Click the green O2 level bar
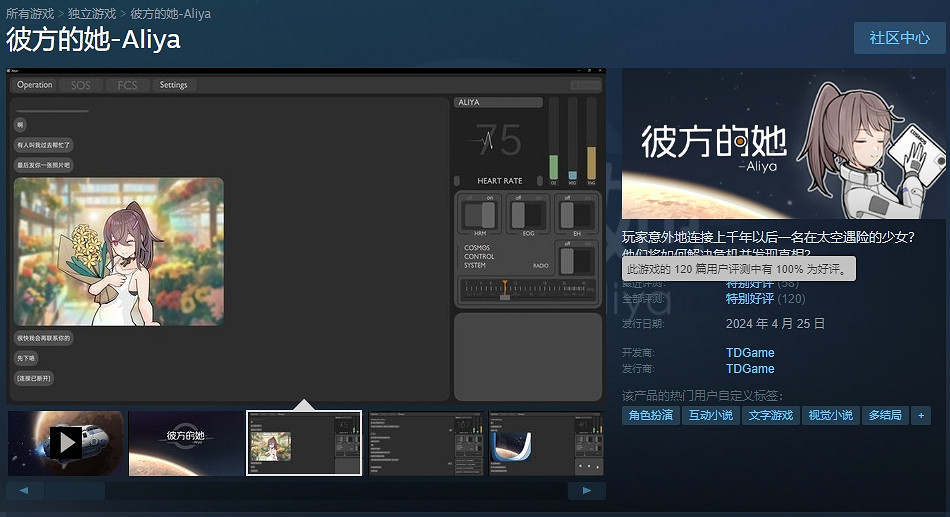 click(553, 167)
